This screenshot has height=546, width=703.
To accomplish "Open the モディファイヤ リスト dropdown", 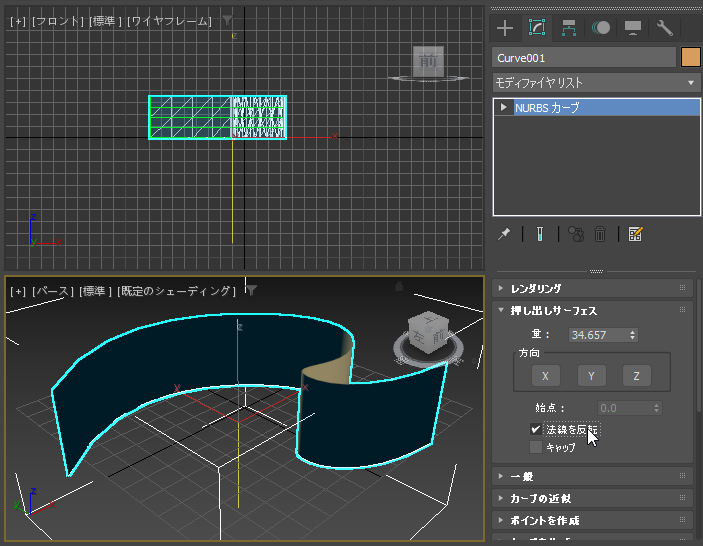I will pos(596,82).
